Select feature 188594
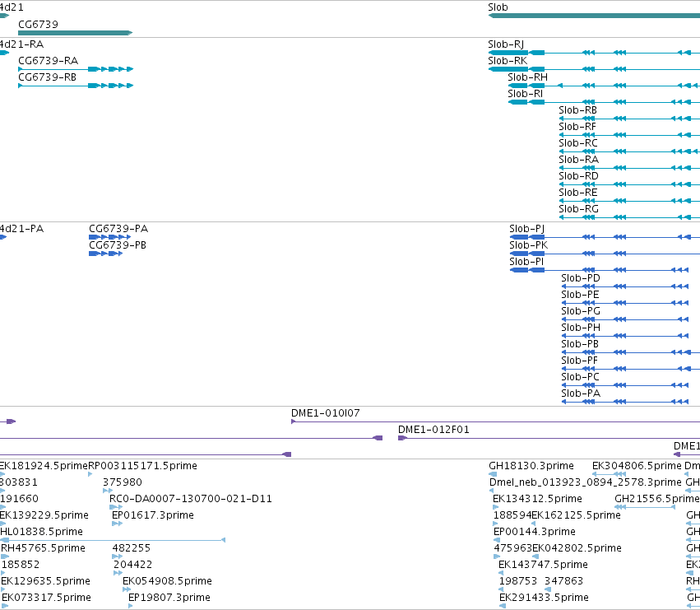The height and width of the screenshot is (610, 700). (x=512, y=515)
